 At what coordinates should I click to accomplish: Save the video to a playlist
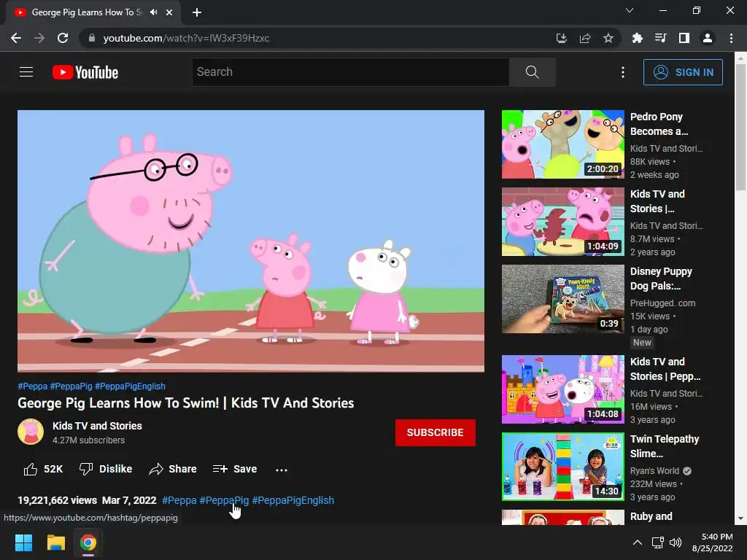[234, 469]
